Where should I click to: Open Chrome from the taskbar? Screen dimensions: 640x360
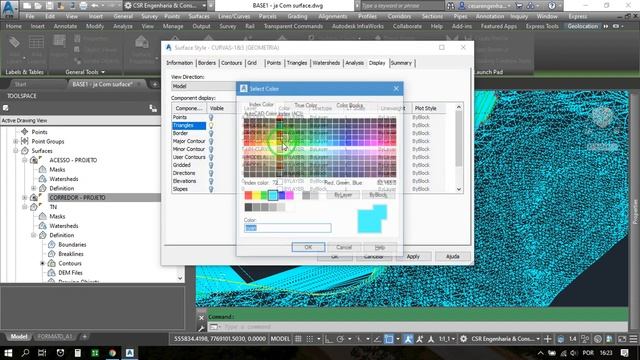coord(112,353)
